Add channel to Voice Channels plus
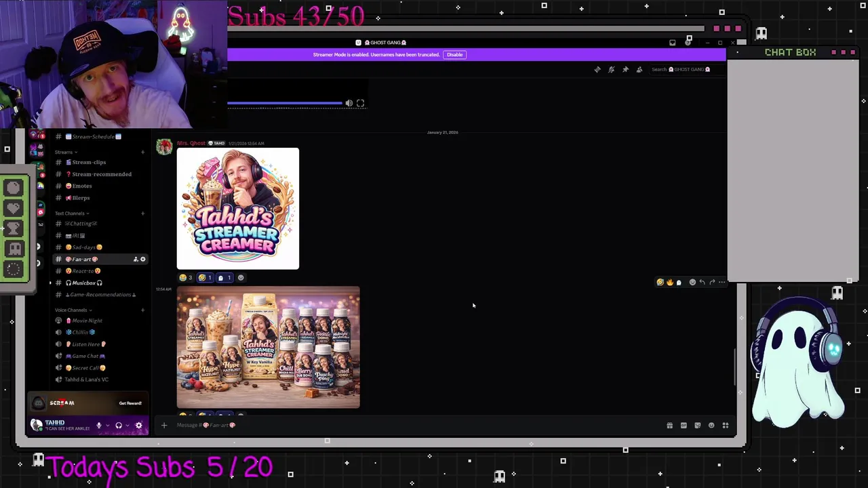868x488 pixels. (x=142, y=310)
